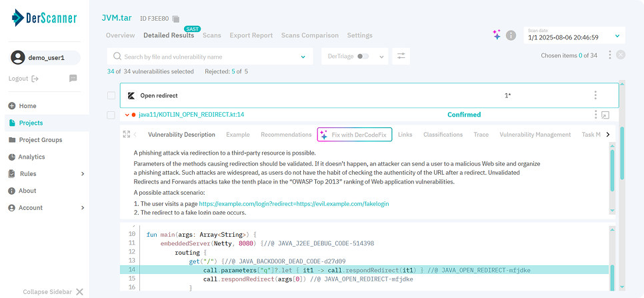Select the Recommendations tab
The height and width of the screenshot is (298, 644).
coord(286,135)
